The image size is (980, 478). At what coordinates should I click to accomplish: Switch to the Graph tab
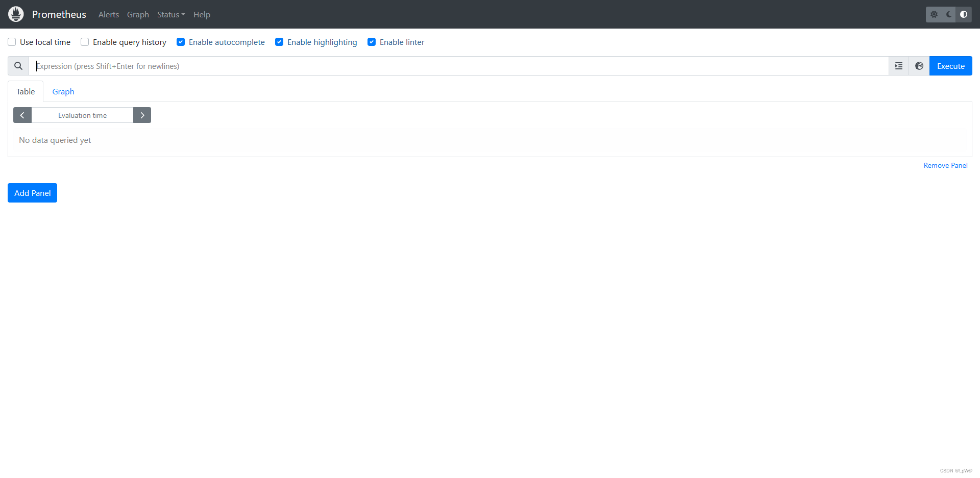pos(63,91)
